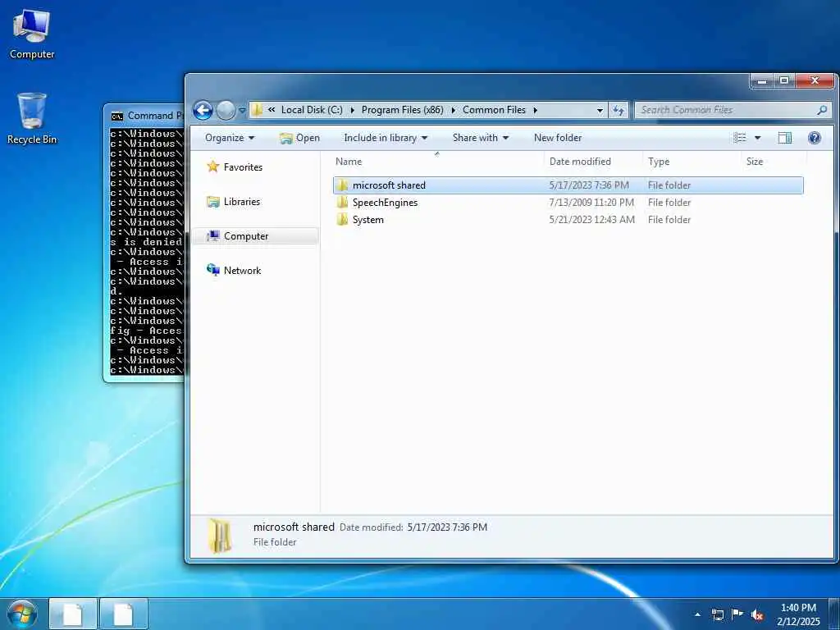840x630 pixels.
Task: Expand the address bar history dropdown
Action: click(600, 111)
